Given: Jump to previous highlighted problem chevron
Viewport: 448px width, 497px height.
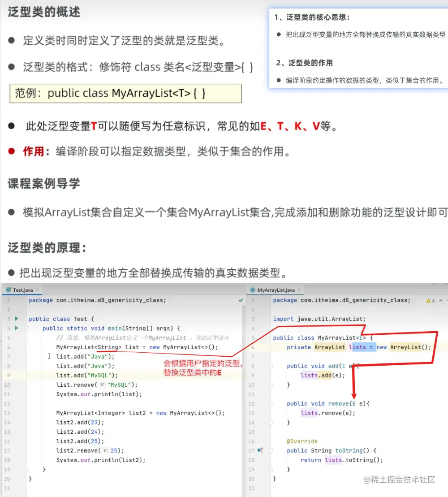Looking at the screenshot, I should [441, 300].
